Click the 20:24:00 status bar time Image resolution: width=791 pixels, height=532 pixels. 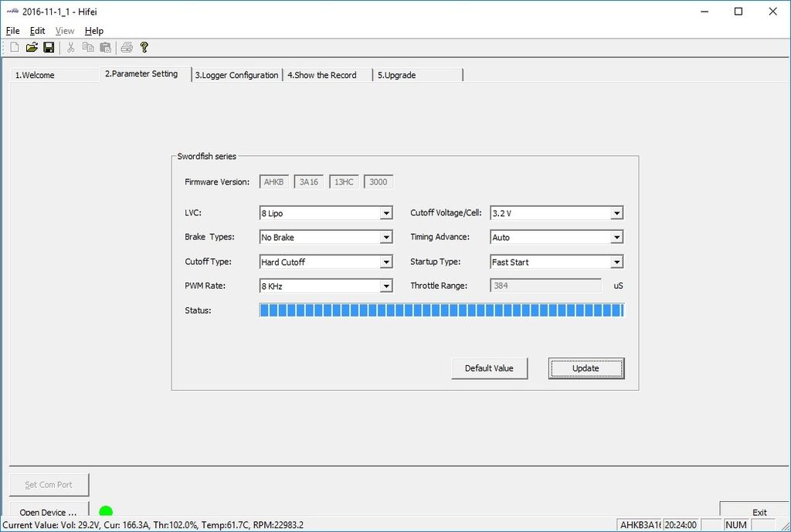681,525
